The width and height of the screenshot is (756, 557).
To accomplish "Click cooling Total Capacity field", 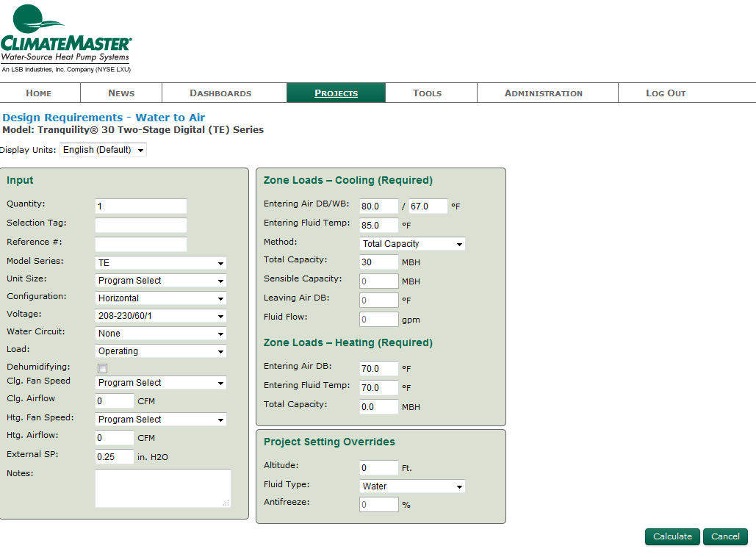I will [x=379, y=262].
